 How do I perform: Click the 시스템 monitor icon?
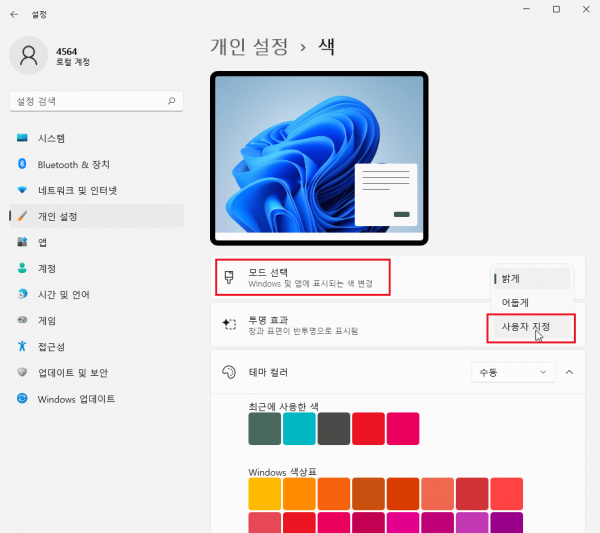click(22, 138)
